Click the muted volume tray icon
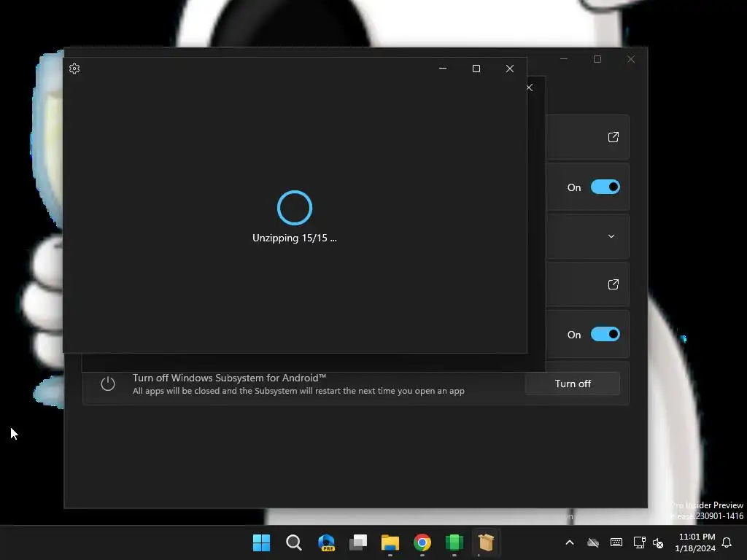This screenshot has height=560, width=747. click(x=658, y=542)
